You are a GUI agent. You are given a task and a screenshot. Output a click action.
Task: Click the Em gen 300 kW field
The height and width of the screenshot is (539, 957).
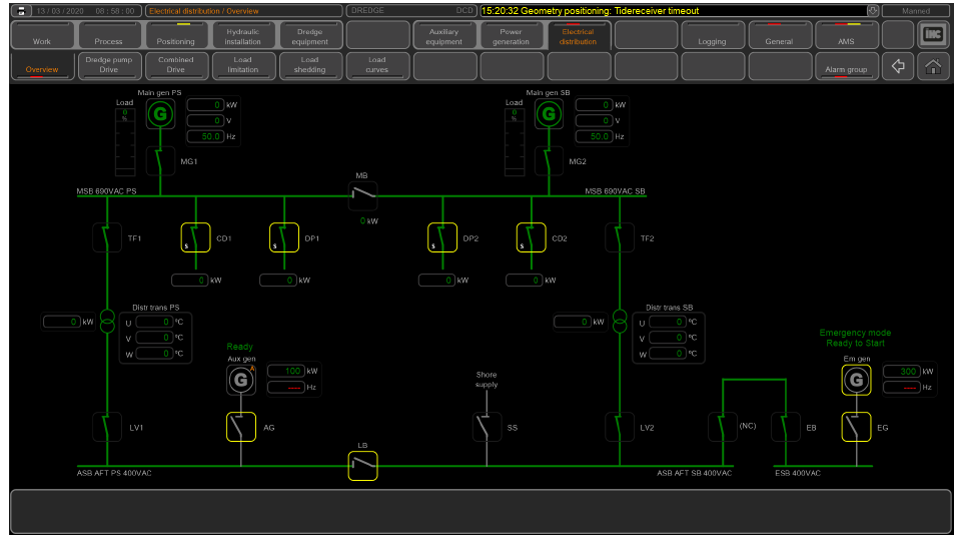[901, 371]
